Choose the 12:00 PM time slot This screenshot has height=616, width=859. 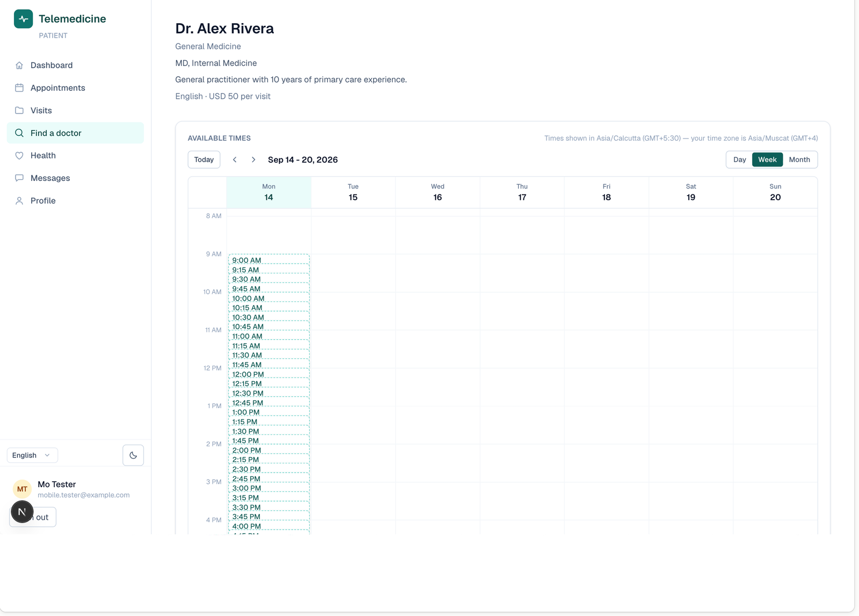[x=269, y=373]
